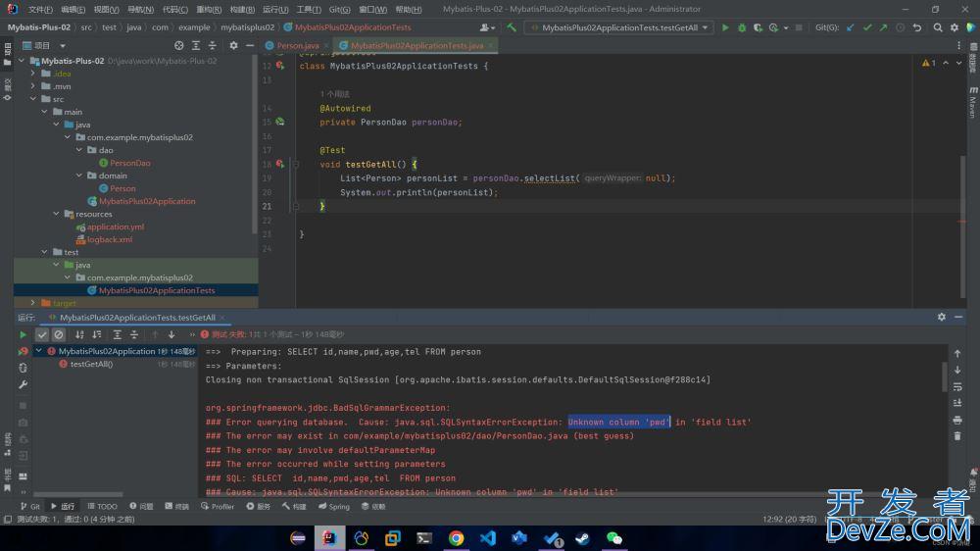Toggle show passed tests checkmark
The height and width of the screenshot is (551, 980).
coord(42,334)
